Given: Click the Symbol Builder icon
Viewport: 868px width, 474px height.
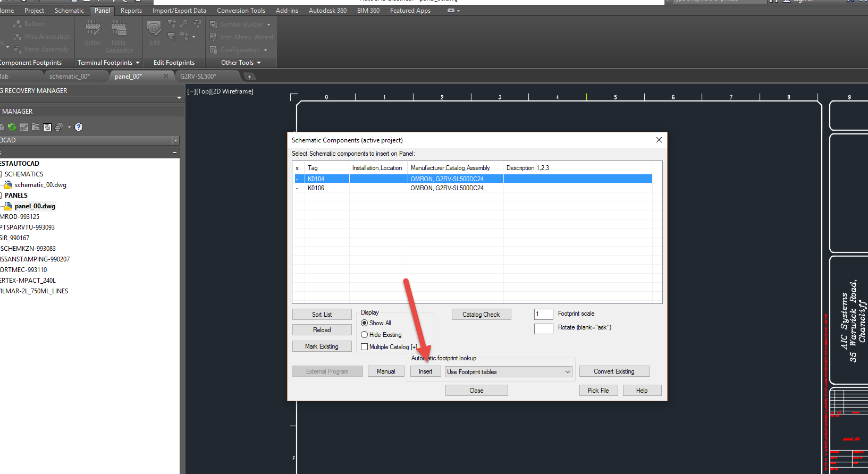Looking at the screenshot, I should pos(214,24).
